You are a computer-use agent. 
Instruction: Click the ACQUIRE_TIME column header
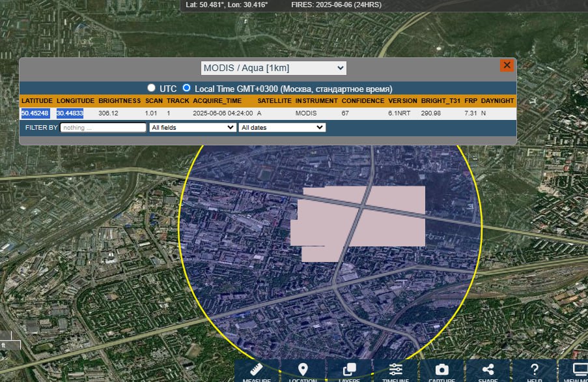pyautogui.click(x=217, y=101)
